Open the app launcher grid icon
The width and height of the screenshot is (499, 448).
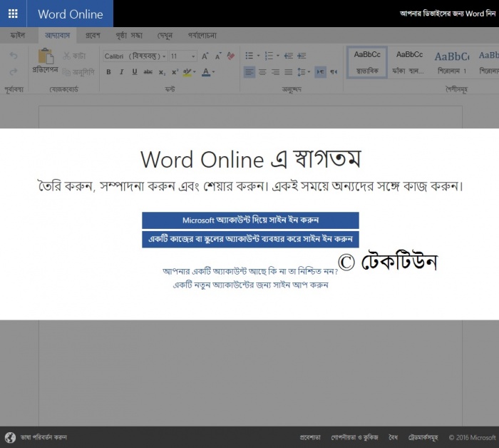point(13,14)
